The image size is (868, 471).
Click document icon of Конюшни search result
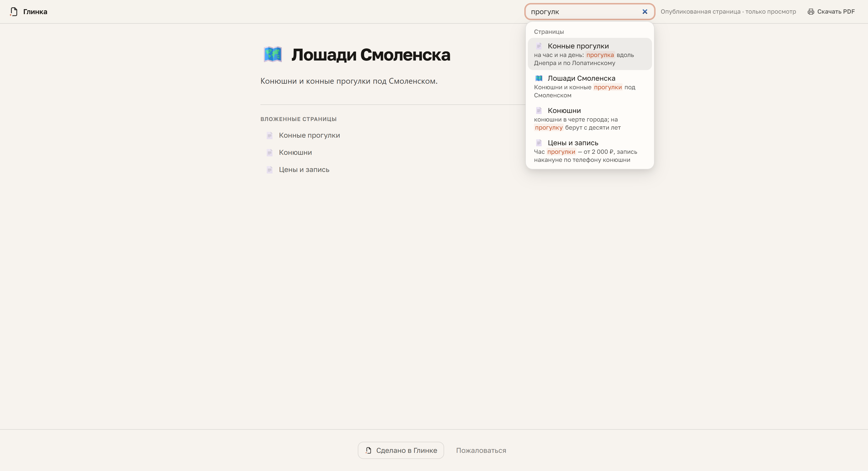pyautogui.click(x=539, y=110)
